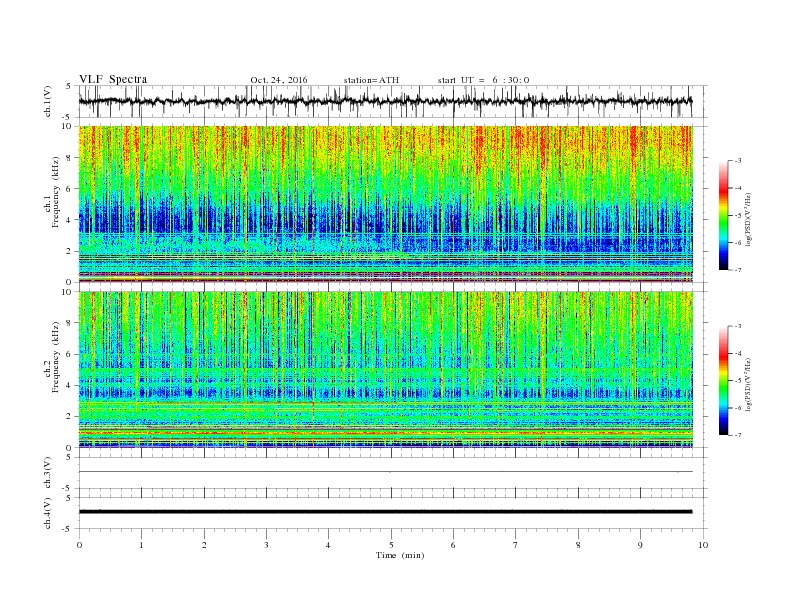Click the "VLF Spectra" title text
Screen dimensions: 792x612
(113, 79)
